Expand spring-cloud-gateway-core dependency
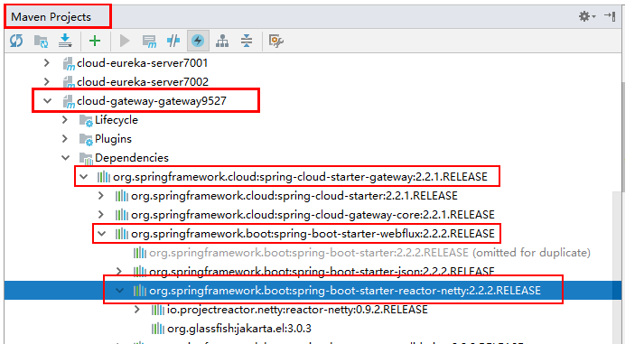644x344 pixels. tap(101, 215)
